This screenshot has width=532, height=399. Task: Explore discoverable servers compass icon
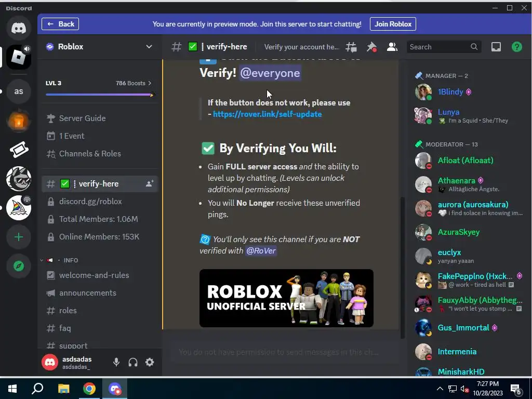tap(19, 266)
